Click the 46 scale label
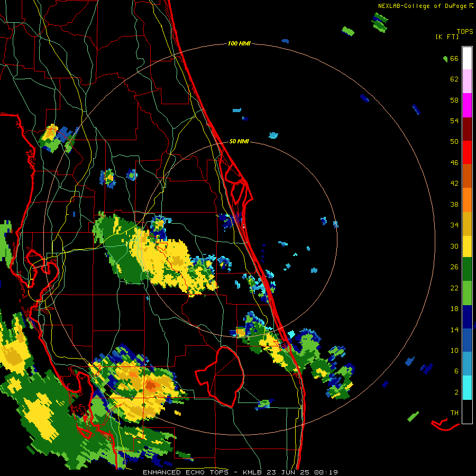The height and width of the screenshot is (476, 476). [x=454, y=163]
